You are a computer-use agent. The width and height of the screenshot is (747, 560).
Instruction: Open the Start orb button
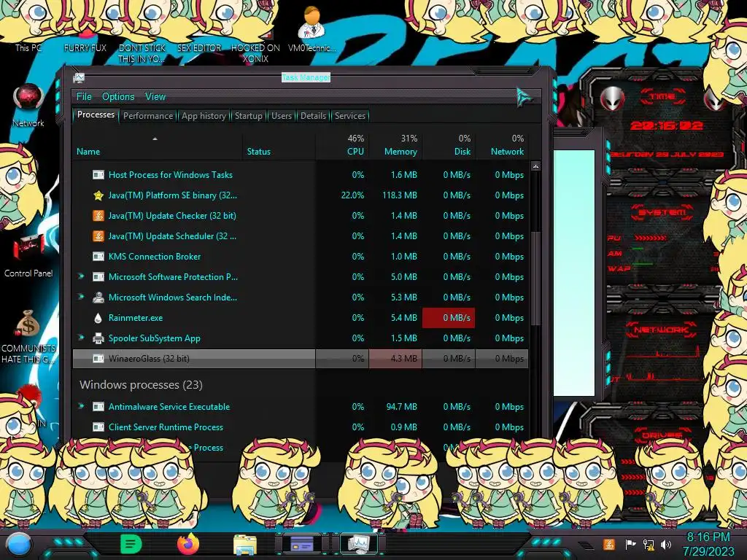pos(19,544)
